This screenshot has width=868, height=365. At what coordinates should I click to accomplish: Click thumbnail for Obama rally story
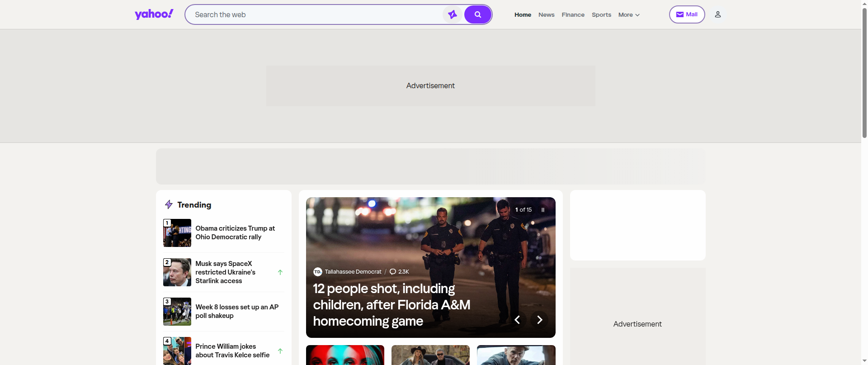pyautogui.click(x=177, y=233)
